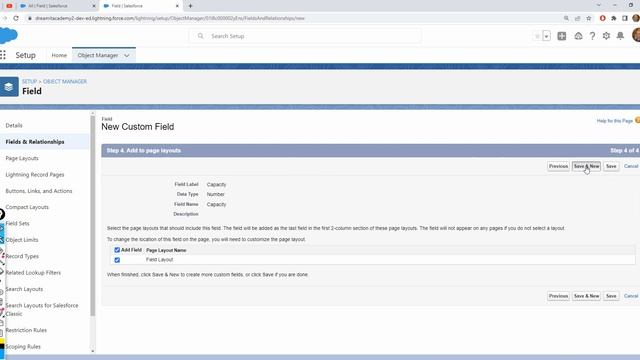Go to the Setup Home tab
This screenshot has width=640, height=360.
click(59, 55)
